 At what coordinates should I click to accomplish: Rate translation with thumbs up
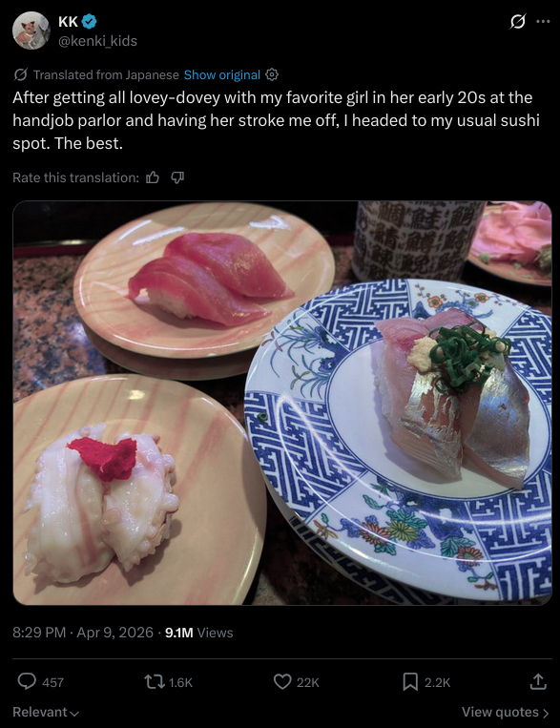[x=153, y=177]
